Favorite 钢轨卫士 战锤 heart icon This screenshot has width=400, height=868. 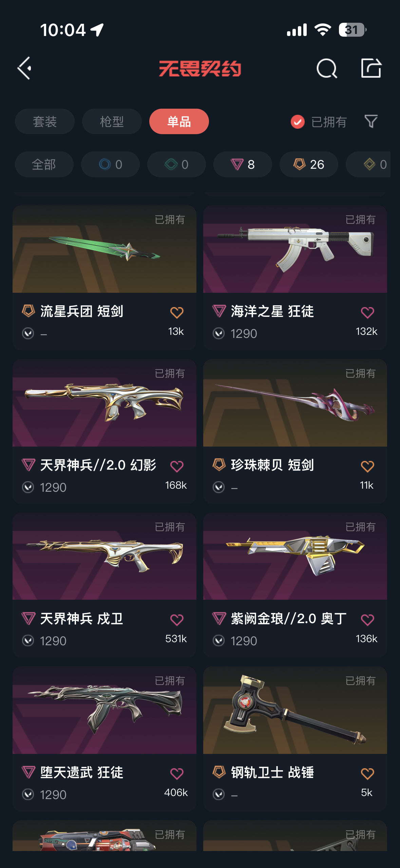click(367, 774)
